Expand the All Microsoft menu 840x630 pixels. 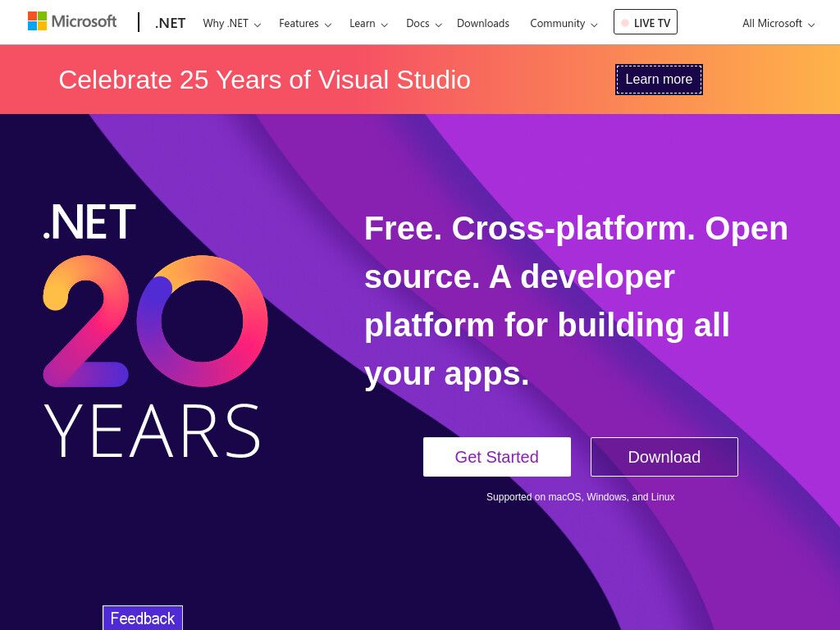pos(778,24)
